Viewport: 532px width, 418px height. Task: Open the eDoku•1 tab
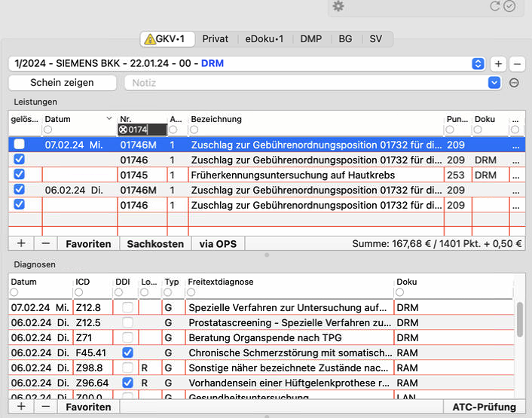(x=264, y=39)
